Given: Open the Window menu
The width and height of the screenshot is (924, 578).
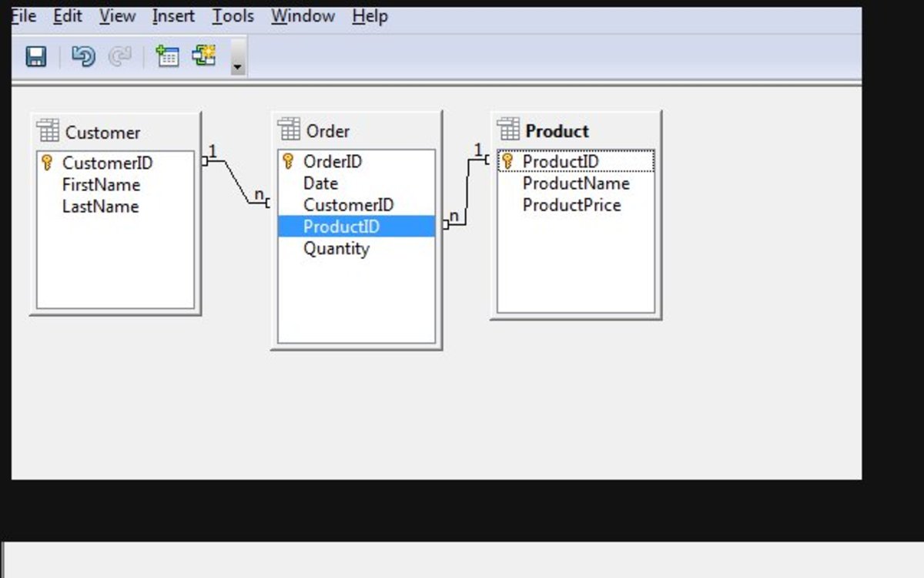Looking at the screenshot, I should [x=303, y=15].
